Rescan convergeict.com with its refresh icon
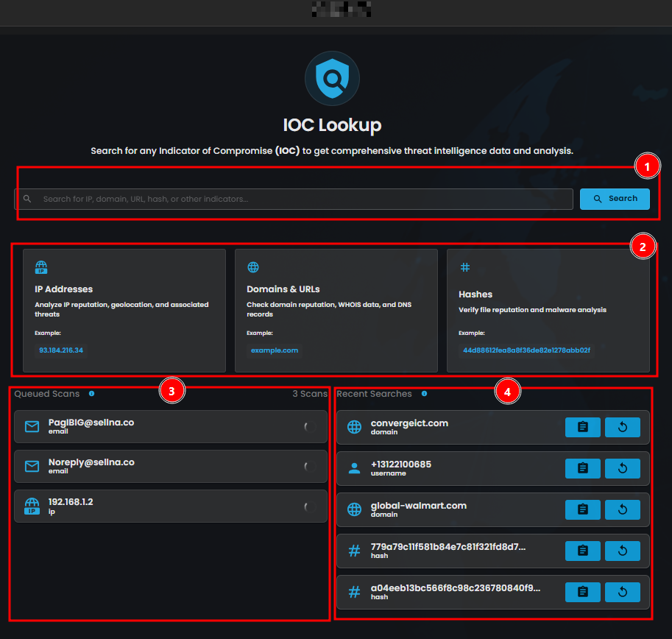Viewport: 672px width, 639px height. [623, 427]
